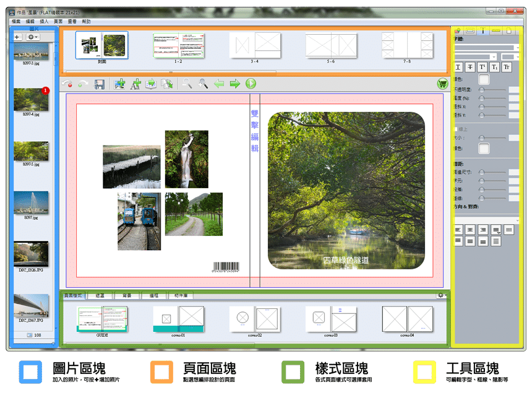
Task: Click the book pages arrow icon
Action: [167, 84]
